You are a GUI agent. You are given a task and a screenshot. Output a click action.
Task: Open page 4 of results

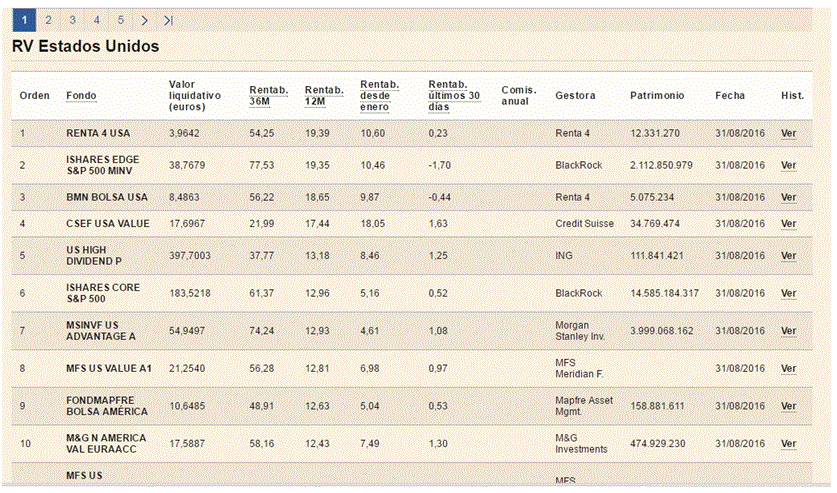tap(97, 20)
